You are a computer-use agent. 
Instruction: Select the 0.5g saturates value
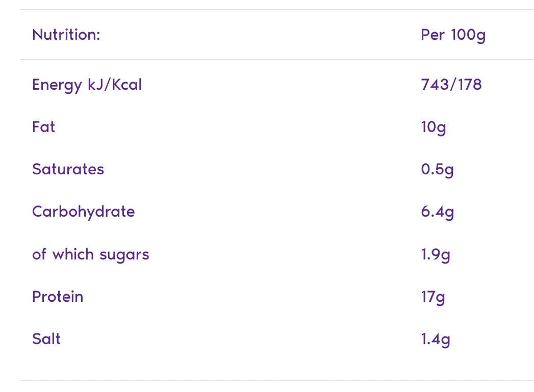click(x=437, y=170)
